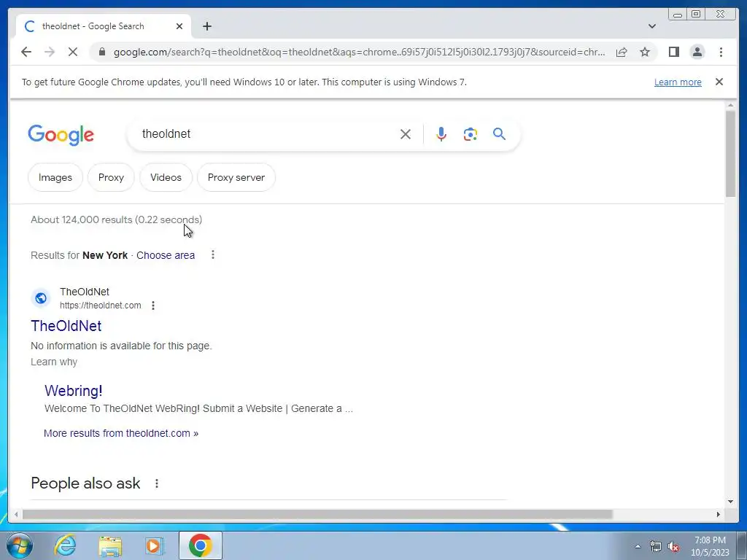Open the tab search chevron
Image resolution: width=747 pixels, height=560 pixels.
pos(651,26)
